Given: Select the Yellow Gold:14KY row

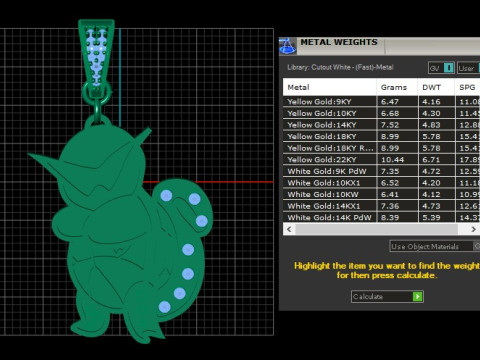Looking at the screenshot, I should coord(381,125).
